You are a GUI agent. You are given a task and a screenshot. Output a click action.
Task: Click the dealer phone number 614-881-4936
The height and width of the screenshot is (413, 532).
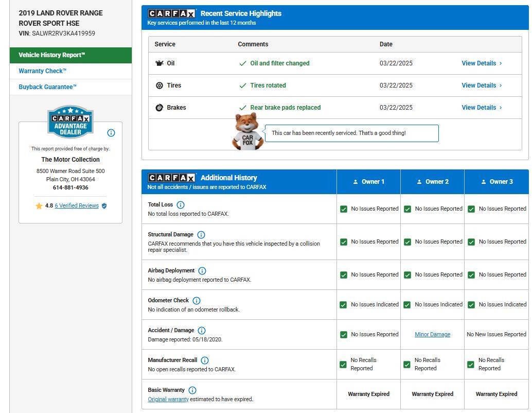[x=70, y=187]
